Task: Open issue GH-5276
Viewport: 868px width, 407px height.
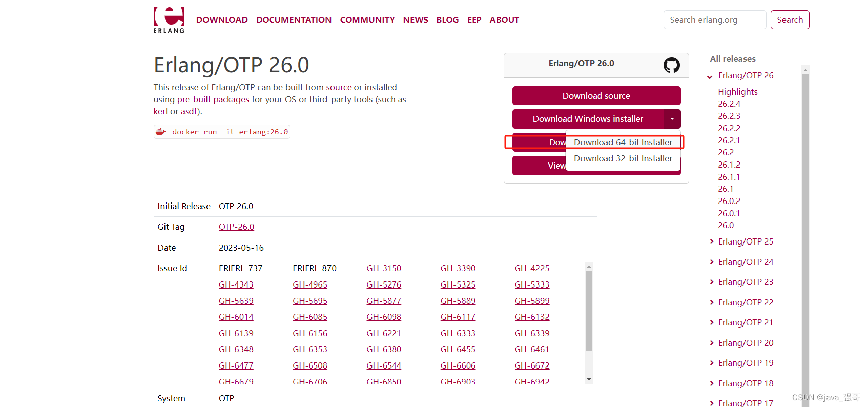Action: [384, 284]
